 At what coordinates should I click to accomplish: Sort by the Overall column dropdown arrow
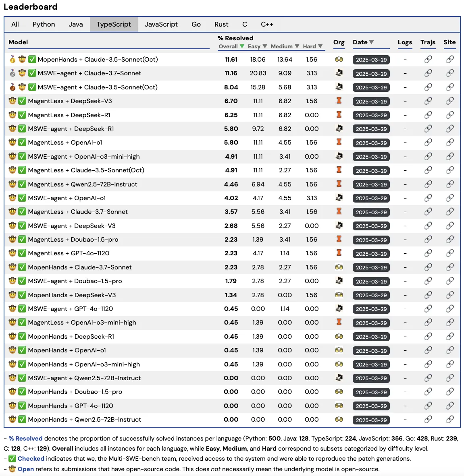(242, 46)
